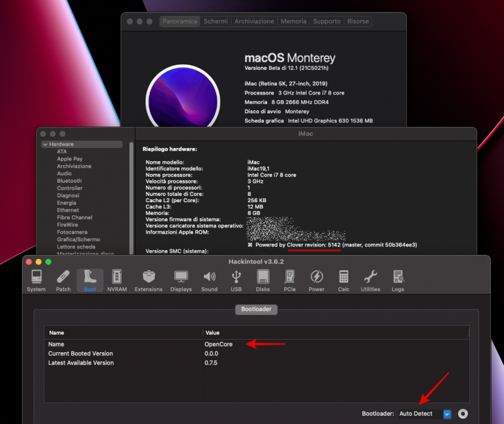
Task: Select Bluetooth in the hardware sidebar
Action: click(x=69, y=181)
